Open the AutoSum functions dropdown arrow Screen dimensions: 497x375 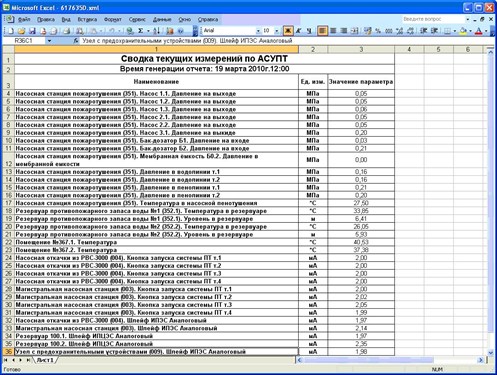pos(148,31)
